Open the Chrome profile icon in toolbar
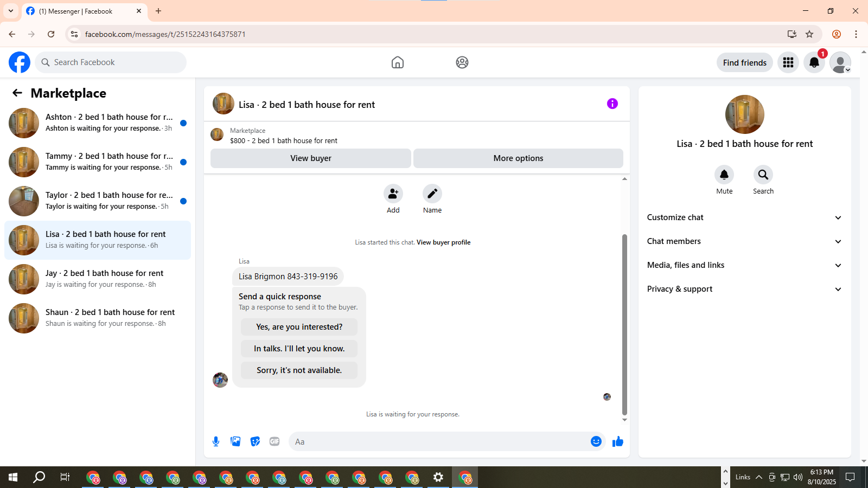 (837, 34)
